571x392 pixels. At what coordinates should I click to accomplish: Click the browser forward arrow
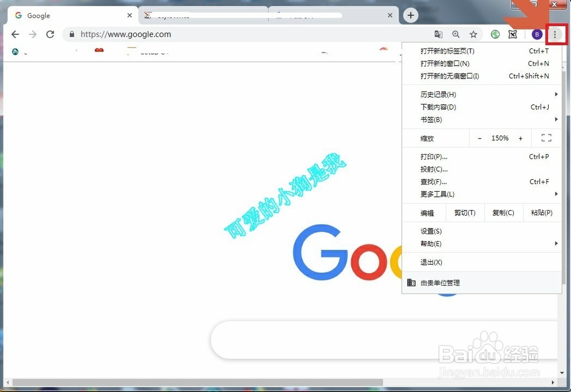tap(33, 34)
